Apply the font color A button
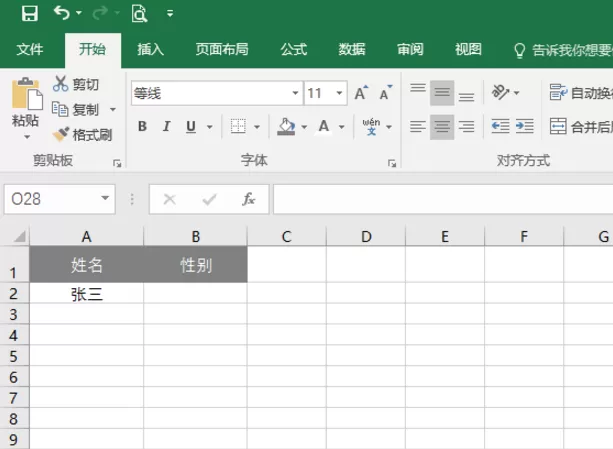This screenshot has height=449, width=613. 324,126
